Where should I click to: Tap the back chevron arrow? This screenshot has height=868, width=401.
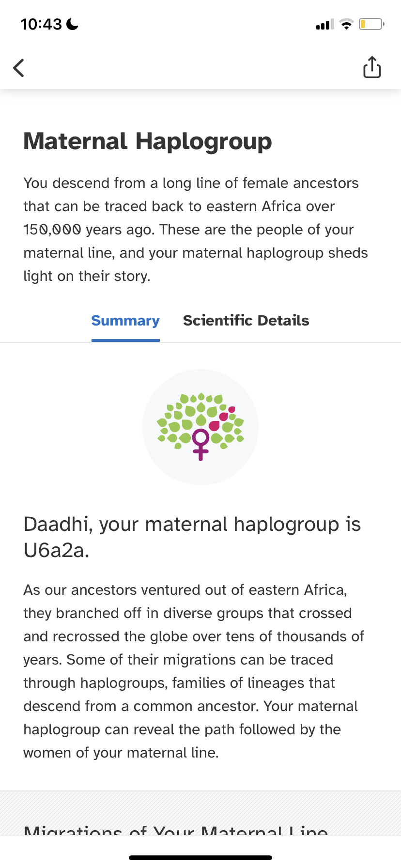pyautogui.click(x=18, y=68)
